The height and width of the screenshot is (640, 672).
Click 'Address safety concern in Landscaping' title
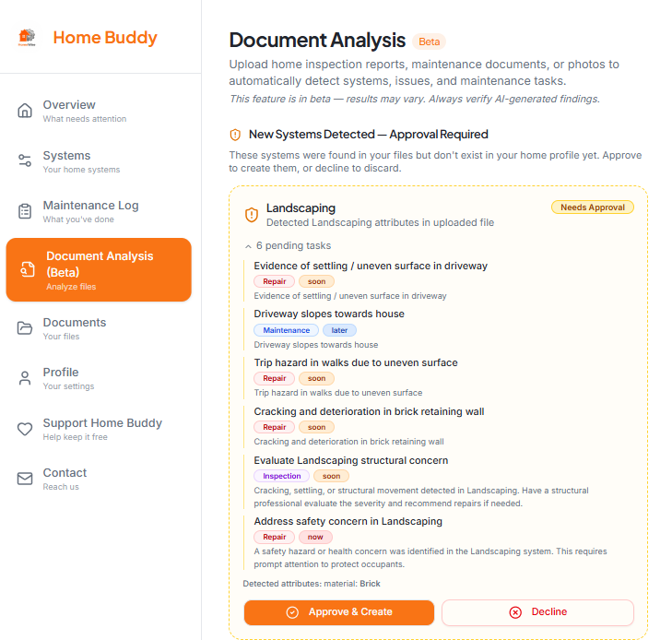point(348,521)
